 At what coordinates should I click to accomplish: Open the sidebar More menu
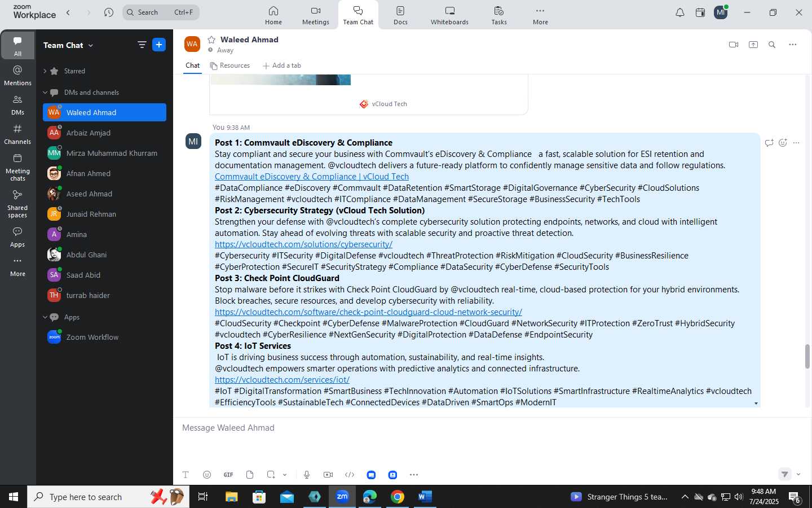click(x=17, y=266)
